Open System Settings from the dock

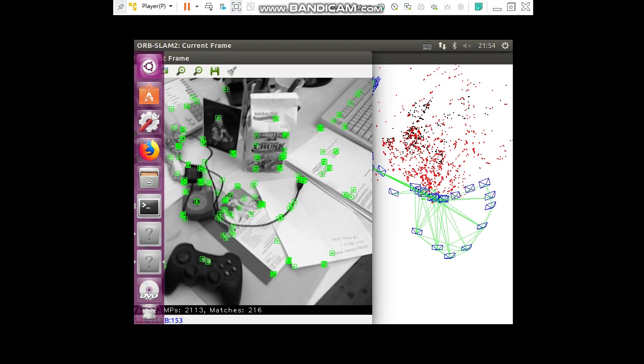pyautogui.click(x=149, y=122)
